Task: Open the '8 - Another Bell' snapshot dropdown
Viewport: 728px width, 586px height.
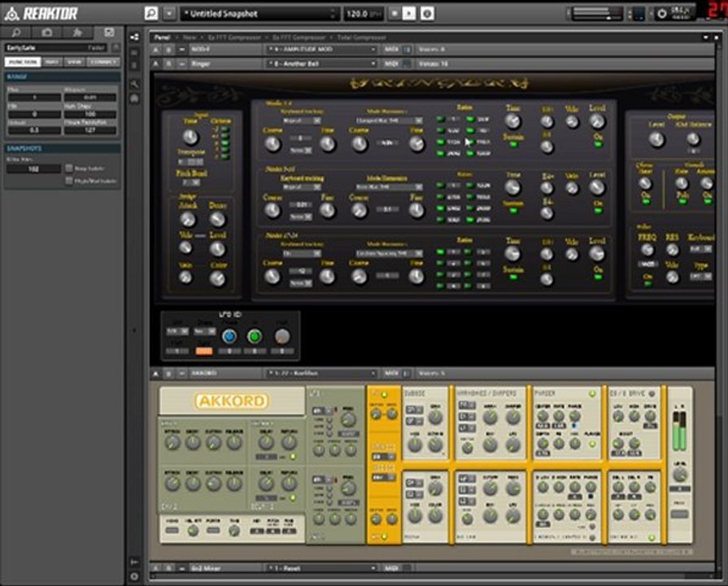Action: pyautogui.click(x=320, y=63)
